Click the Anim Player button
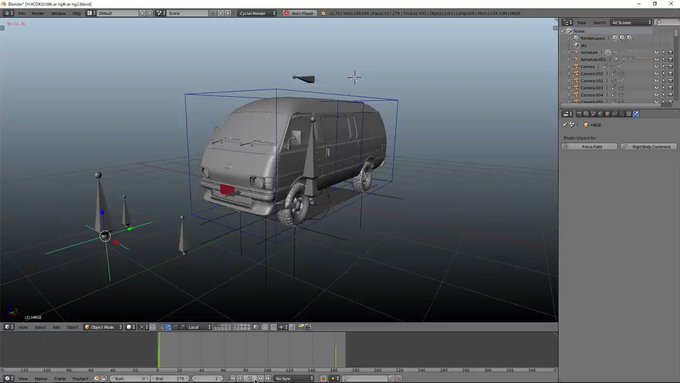This screenshot has width=680, height=383. 299,13
